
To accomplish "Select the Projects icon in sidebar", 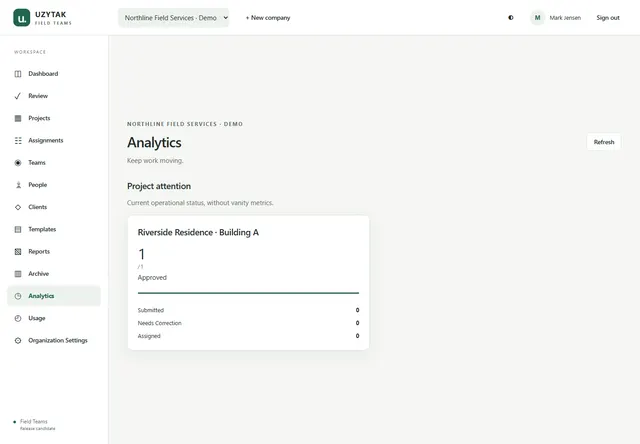I will pos(18,118).
